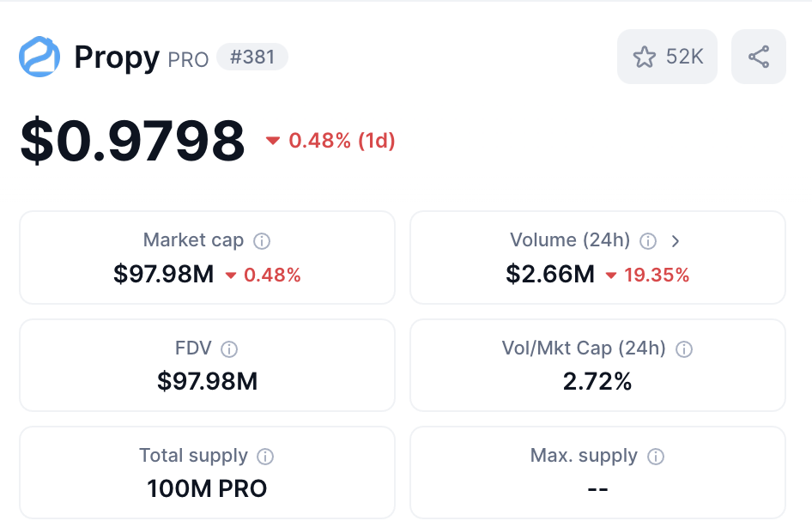Click the Total supply info icon
The image size is (812, 527).
coord(266,457)
